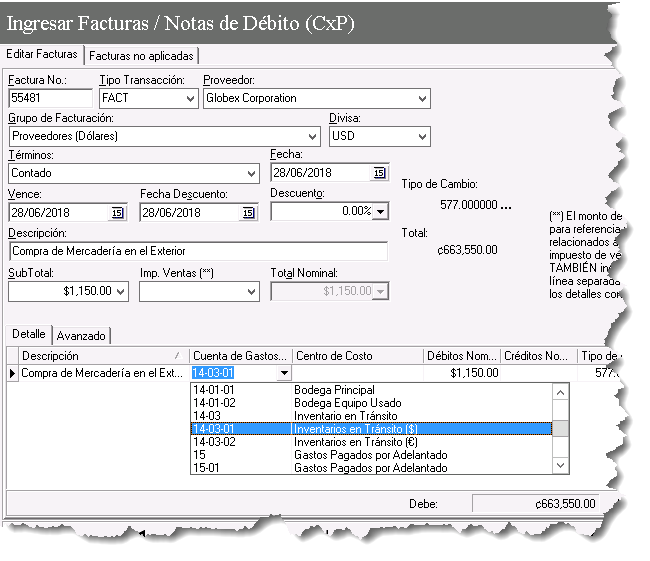Click the 577.000000 exchange rate value
The image size is (650, 561).
pos(469,205)
